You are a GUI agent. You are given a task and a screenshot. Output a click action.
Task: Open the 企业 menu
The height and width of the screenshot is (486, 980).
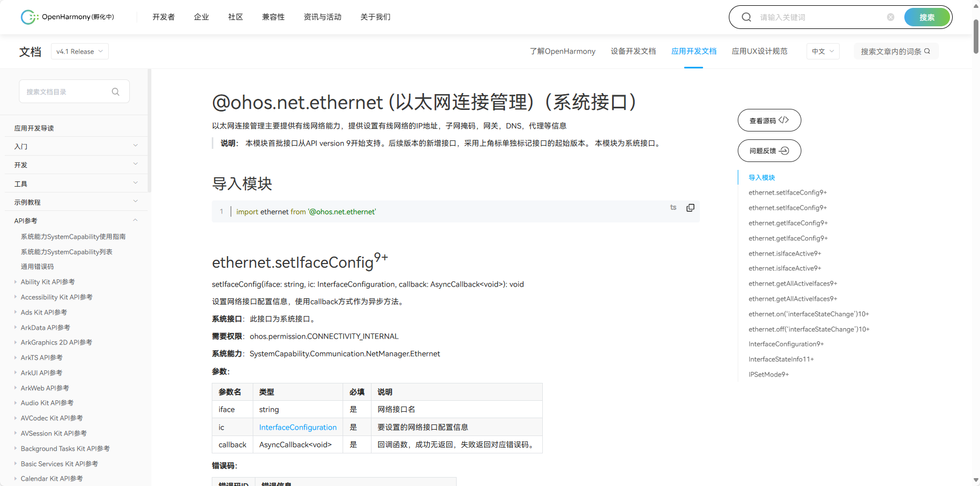(201, 17)
